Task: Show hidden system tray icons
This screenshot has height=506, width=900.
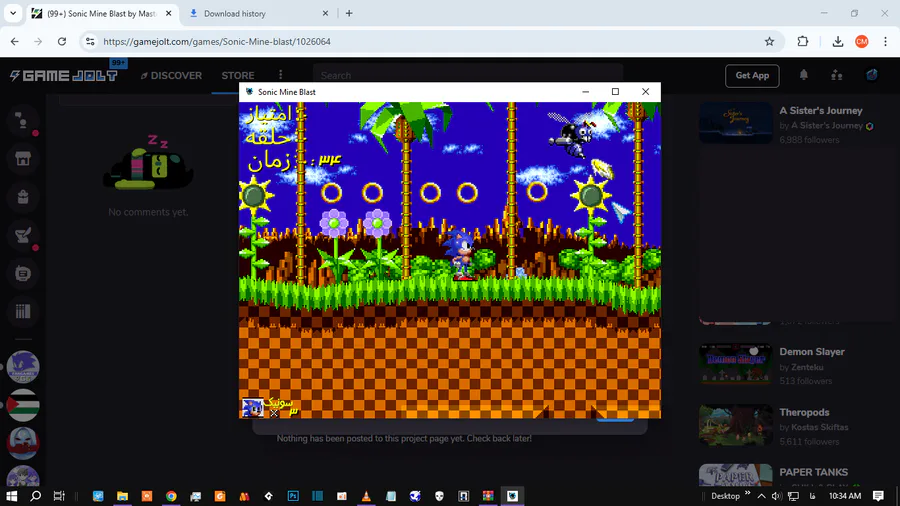Action: 761,496
